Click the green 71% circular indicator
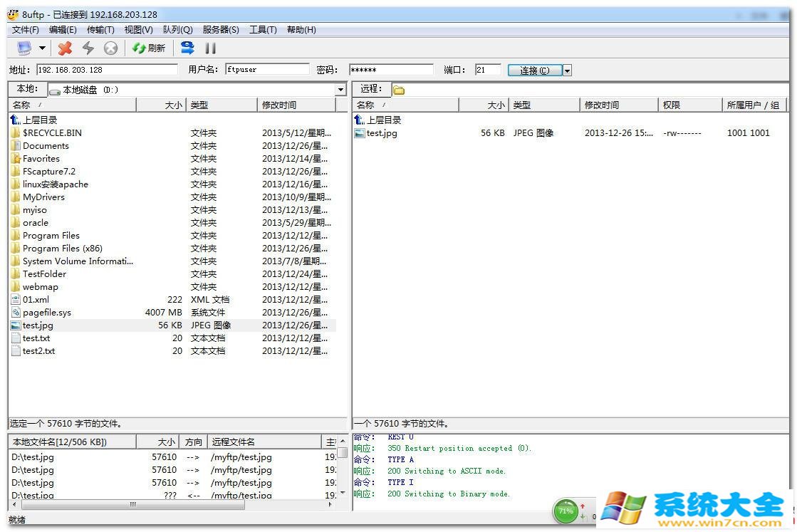This screenshot has height=532, width=797. point(566,511)
